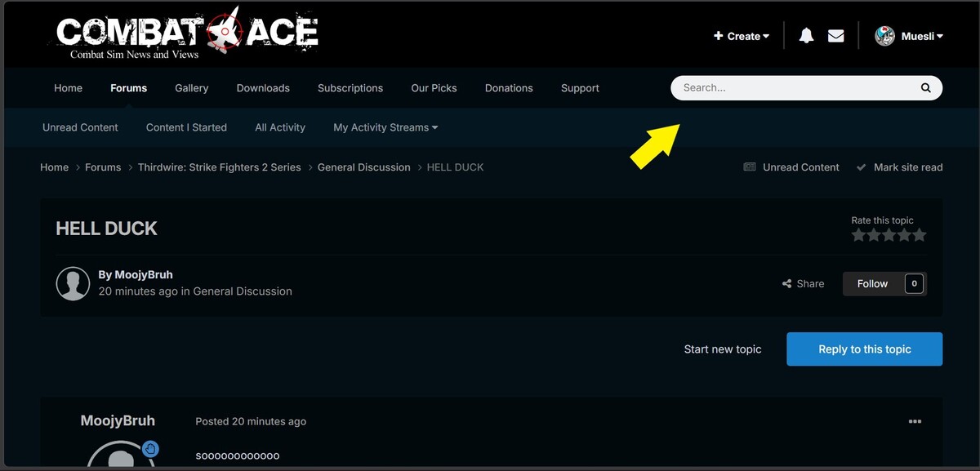The width and height of the screenshot is (980, 471).
Task: Open the Create dropdown menu
Action: click(x=742, y=36)
